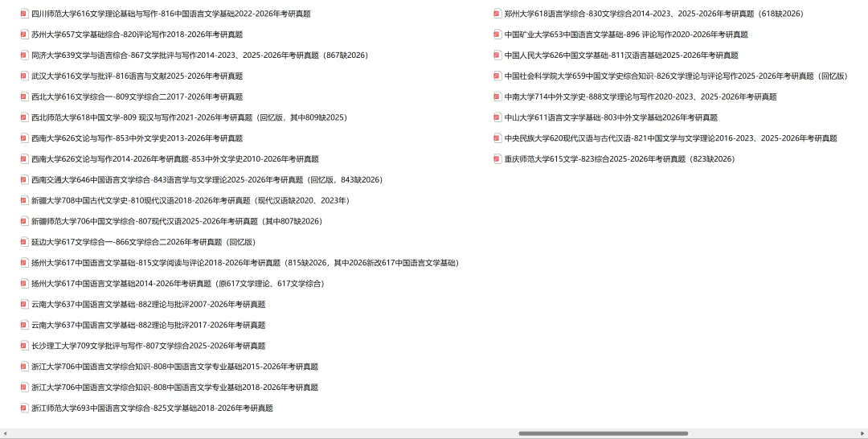
Task: Click PDF icon beside 苏州大学657文学基础综合
Action: tap(24, 35)
